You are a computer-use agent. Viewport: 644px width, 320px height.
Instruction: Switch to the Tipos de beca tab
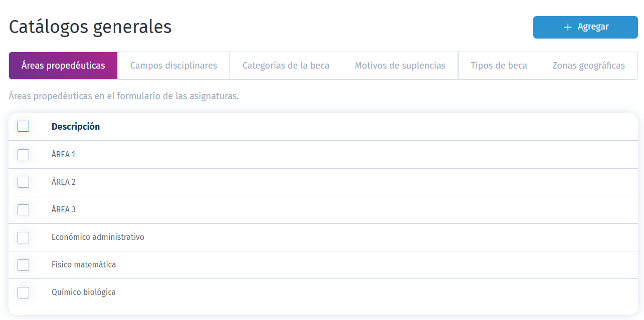pyautogui.click(x=499, y=65)
